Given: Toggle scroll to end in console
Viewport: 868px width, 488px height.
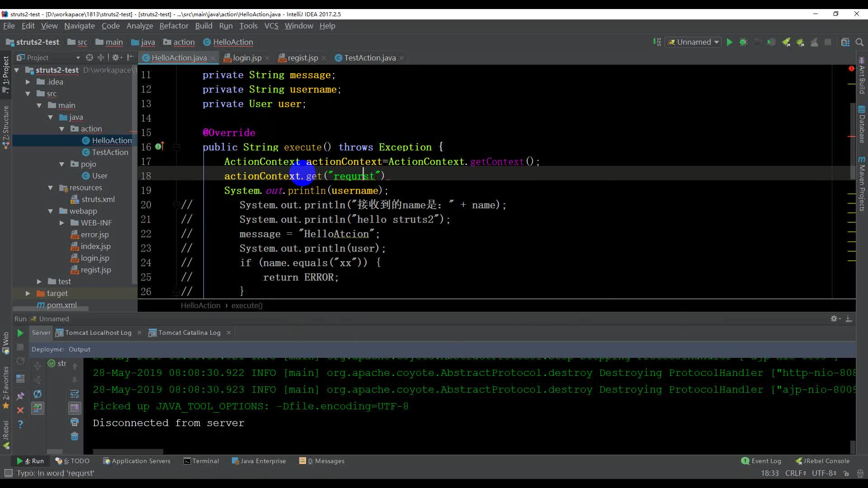Looking at the screenshot, I should pos(75,408).
